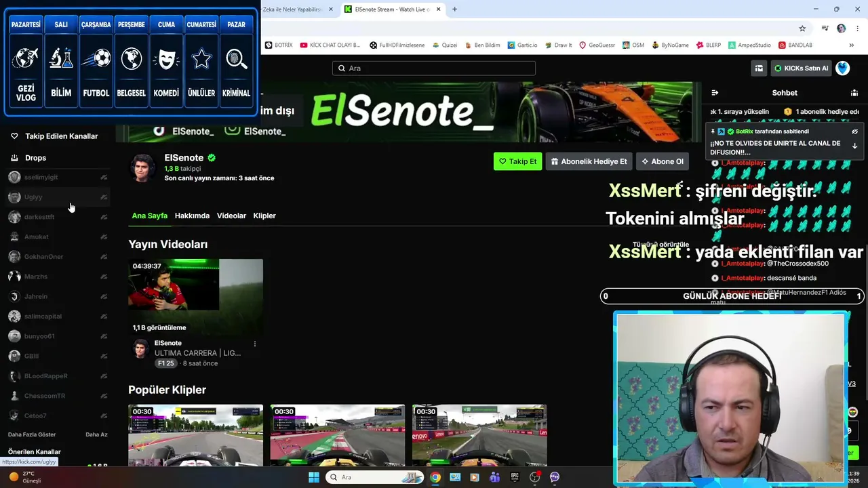The height and width of the screenshot is (488, 868).
Task: Follow the channel with Takip Et
Action: pos(517,161)
